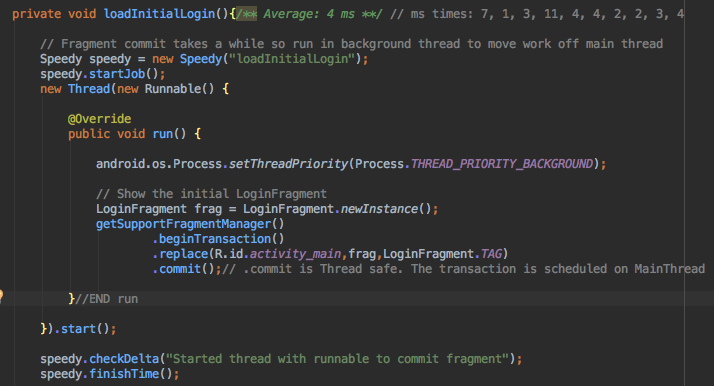This screenshot has width=714, height=386.
Task: Click the speedy.finishTime() call
Action: click(109, 374)
